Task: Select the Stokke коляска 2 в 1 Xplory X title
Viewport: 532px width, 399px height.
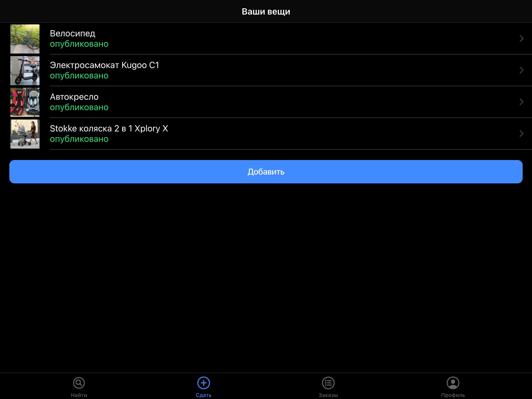Action: coord(109,129)
